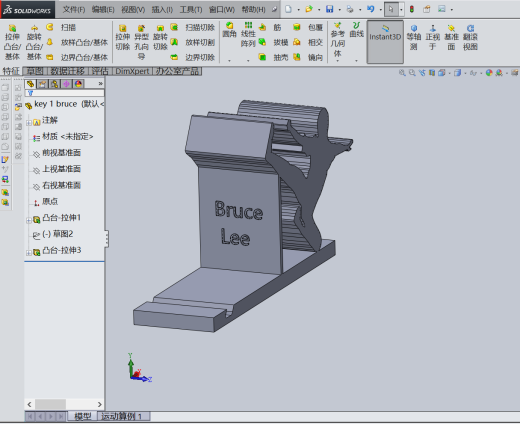Select the 筋 rib tool
The height and width of the screenshot is (424, 520).
(270, 27)
